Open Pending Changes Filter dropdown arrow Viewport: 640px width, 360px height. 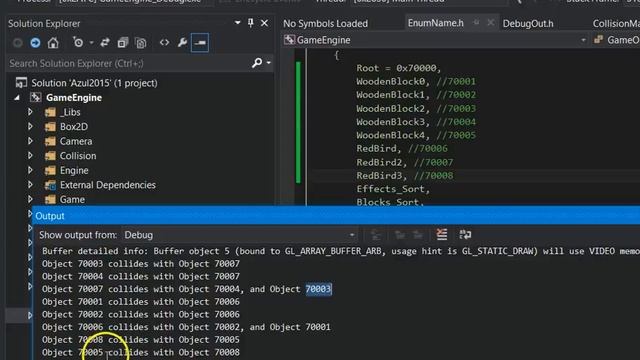[x=91, y=42]
